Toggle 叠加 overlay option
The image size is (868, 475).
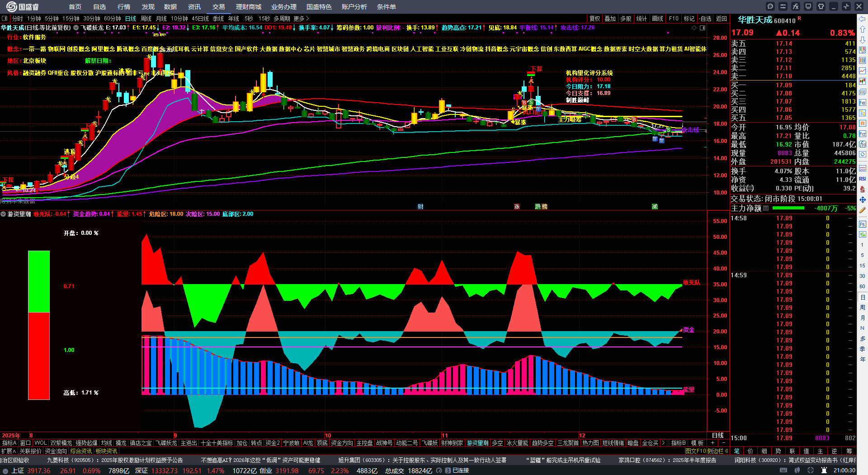pyautogui.click(x=610, y=19)
